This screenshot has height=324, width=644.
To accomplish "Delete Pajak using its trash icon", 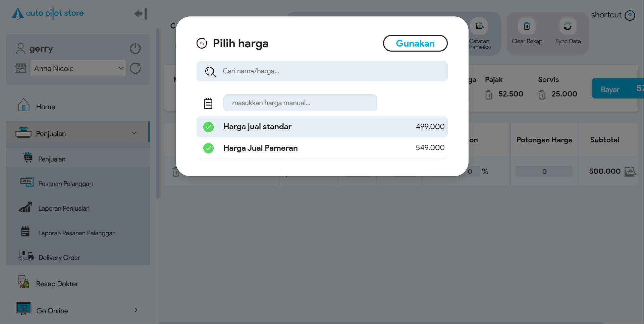I will pos(489,95).
